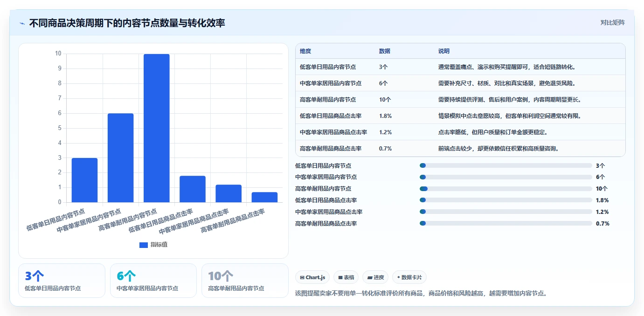Image resolution: width=644 pixels, height=316 pixels.
Task: Click the 10个 value in the table
Action: [x=385, y=100]
